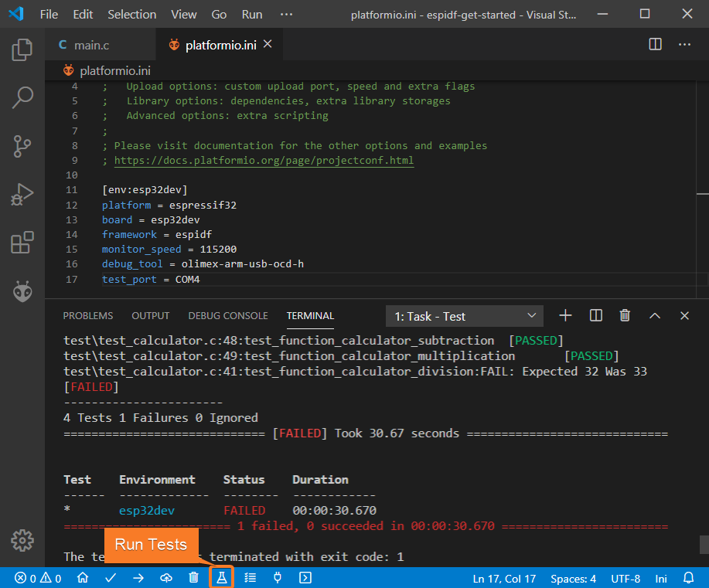Screen dimensions: 709x588
Task: Click the 'monitor_speed = 115200' line
Action: pos(169,249)
